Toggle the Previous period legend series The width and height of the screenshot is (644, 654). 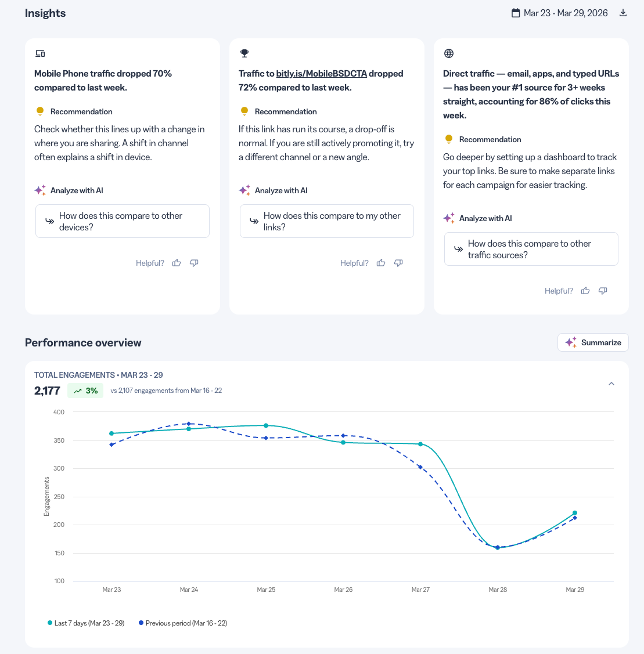(183, 623)
